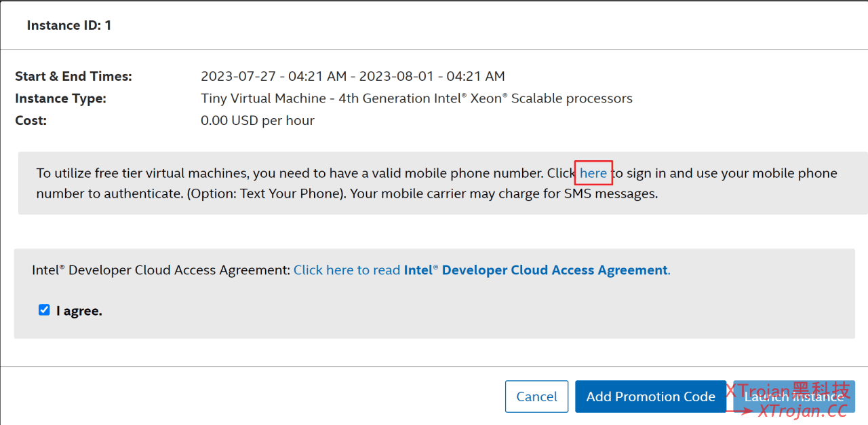
Task: Uncheck the 'I agree.' checkbox
Action: tap(44, 310)
